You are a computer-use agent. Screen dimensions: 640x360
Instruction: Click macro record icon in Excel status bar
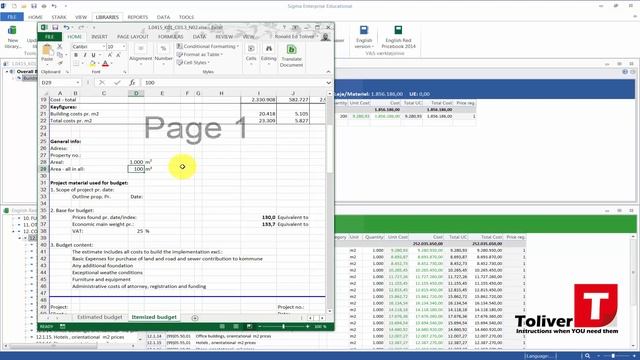coord(62,327)
